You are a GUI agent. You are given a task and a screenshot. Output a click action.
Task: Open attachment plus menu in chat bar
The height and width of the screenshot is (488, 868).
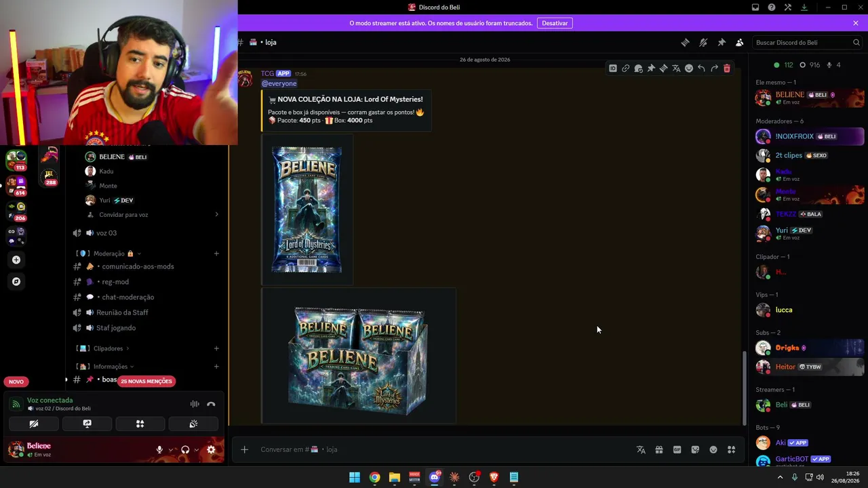(245, 449)
